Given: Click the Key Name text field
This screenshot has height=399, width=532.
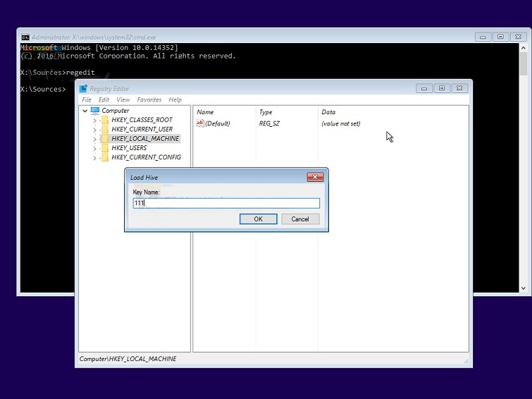Looking at the screenshot, I should click(226, 203).
